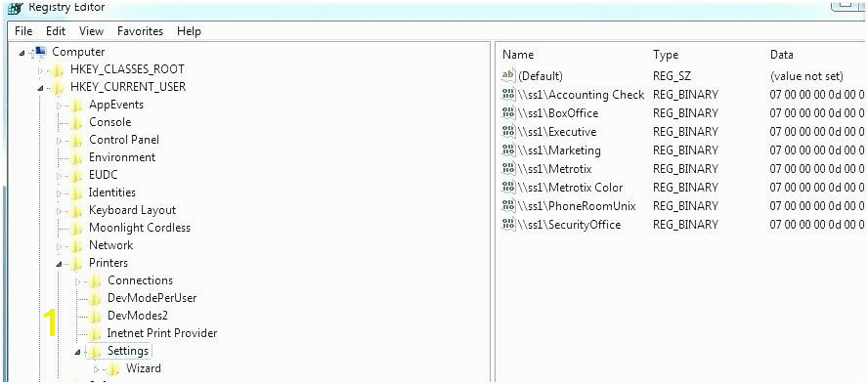Image resolution: width=868 pixels, height=385 pixels.
Task: Open the Favorites menu
Action: tap(140, 31)
